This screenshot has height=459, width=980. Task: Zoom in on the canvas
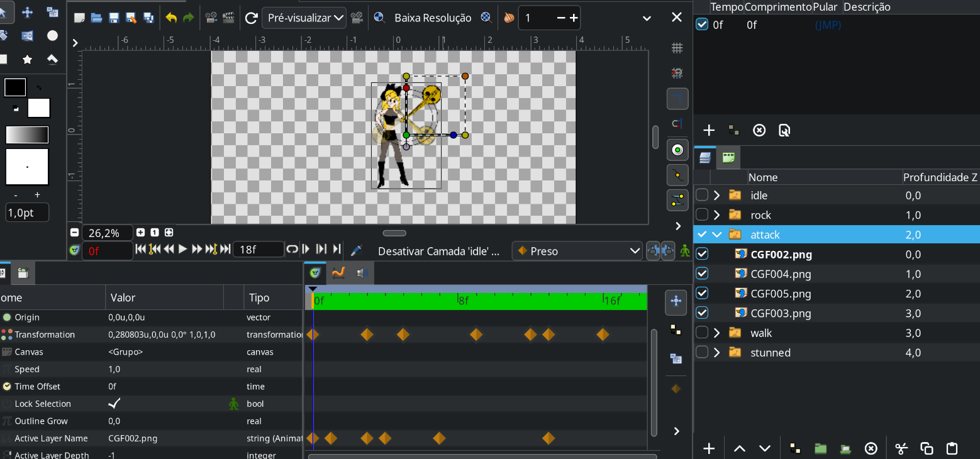(141, 233)
